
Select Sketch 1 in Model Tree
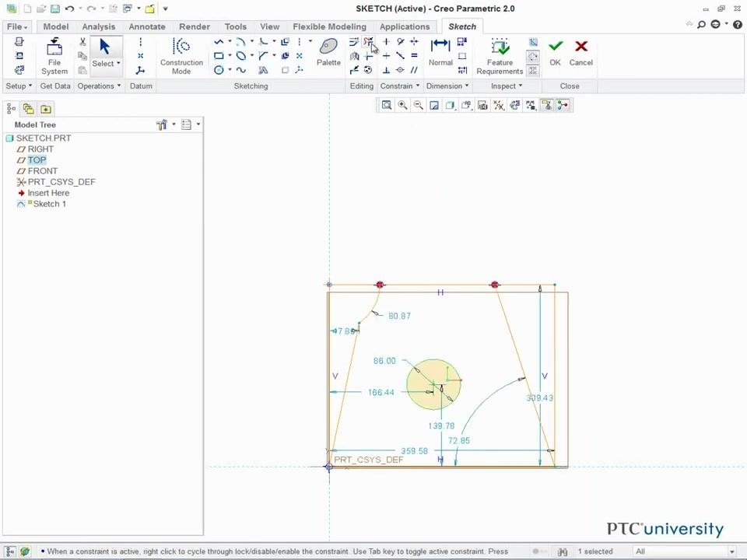[x=49, y=204]
